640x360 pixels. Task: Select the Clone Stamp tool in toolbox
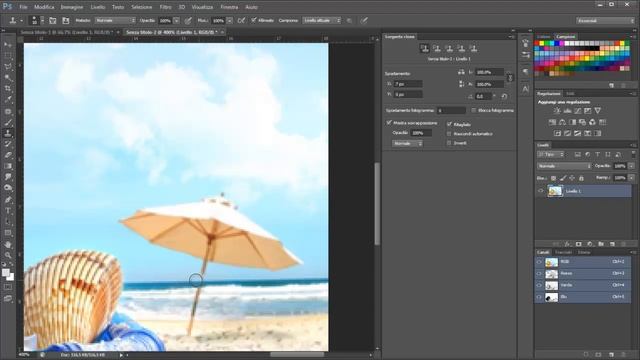[8, 133]
